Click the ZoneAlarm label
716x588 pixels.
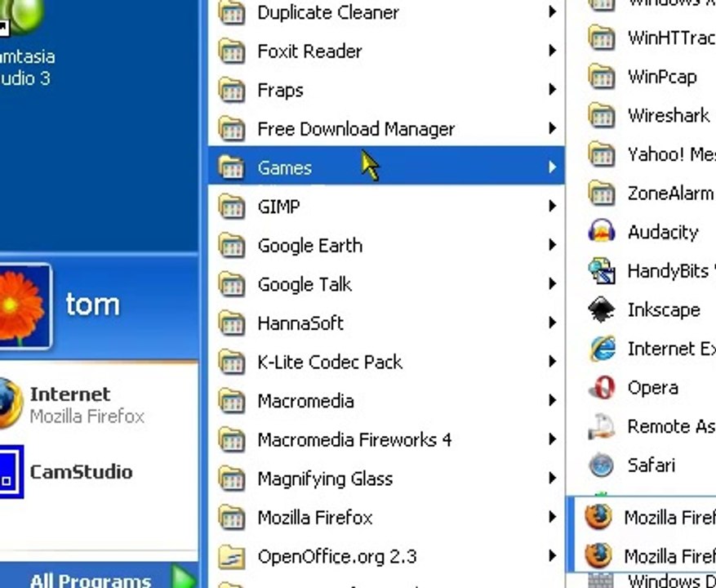670,193
